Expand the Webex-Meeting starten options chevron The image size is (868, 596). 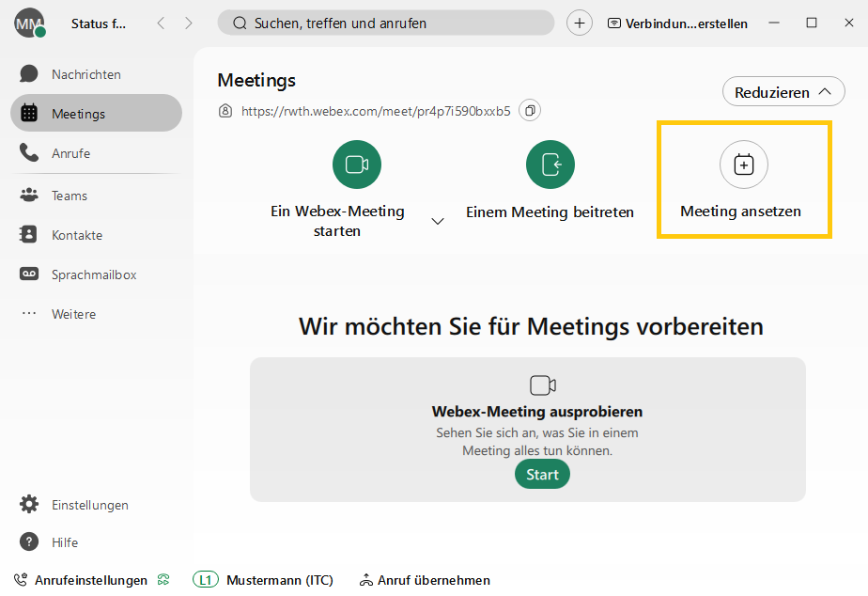(438, 221)
